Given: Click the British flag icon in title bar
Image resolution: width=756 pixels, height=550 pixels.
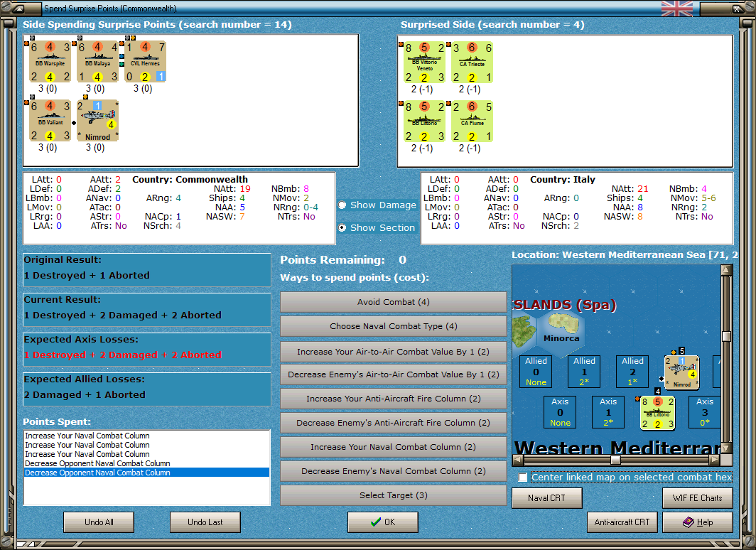Looking at the screenshot, I should (x=677, y=9).
